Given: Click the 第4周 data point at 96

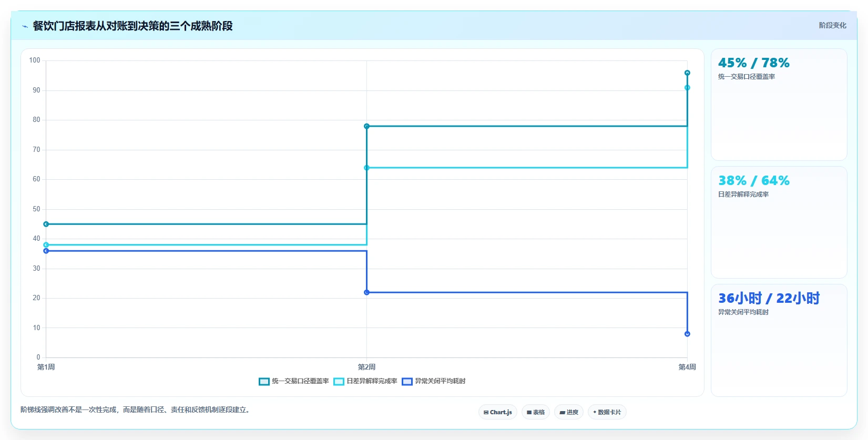Looking at the screenshot, I should [x=687, y=73].
